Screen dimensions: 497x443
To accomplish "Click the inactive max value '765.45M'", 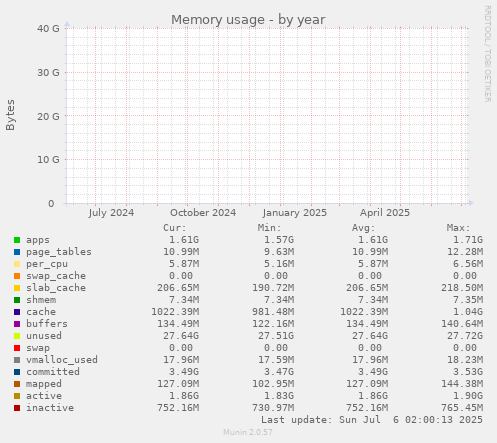I will pyautogui.click(x=462, y=408).
